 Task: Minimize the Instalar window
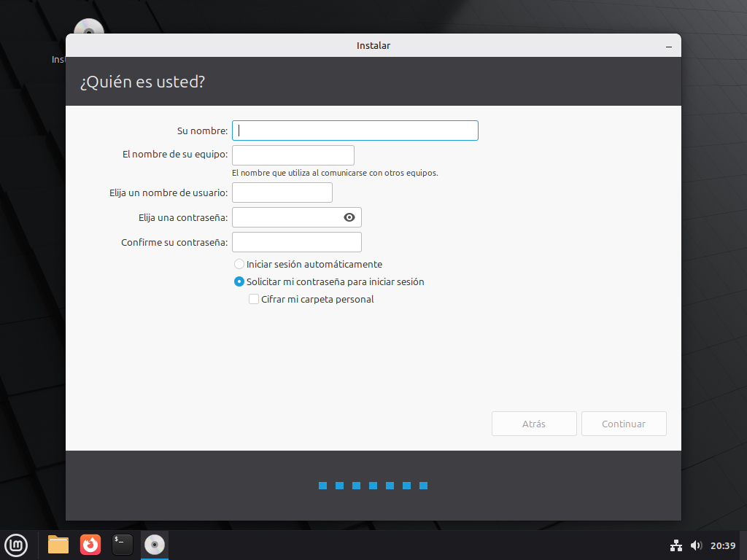click(x=668, y=46)
